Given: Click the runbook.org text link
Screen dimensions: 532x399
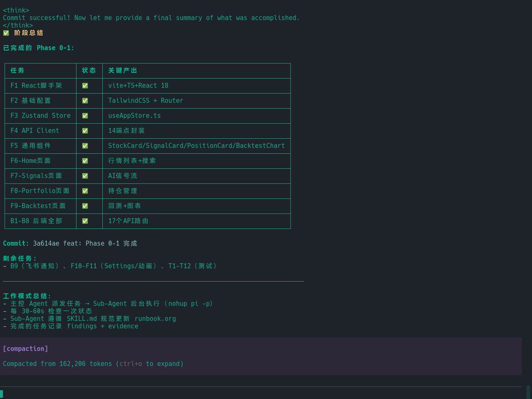Looking at the screenshot, I should click(x=155, y=318).
